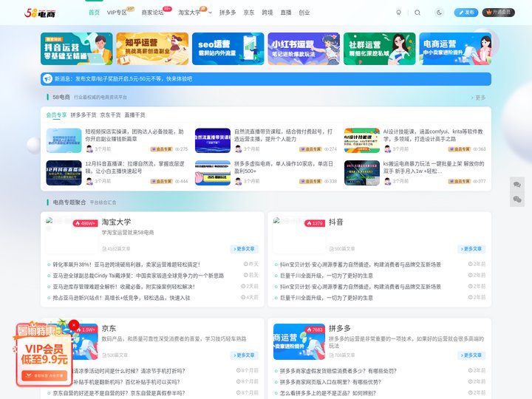
Task: Select the 京东干货 tab
Action: click(110, 115)
